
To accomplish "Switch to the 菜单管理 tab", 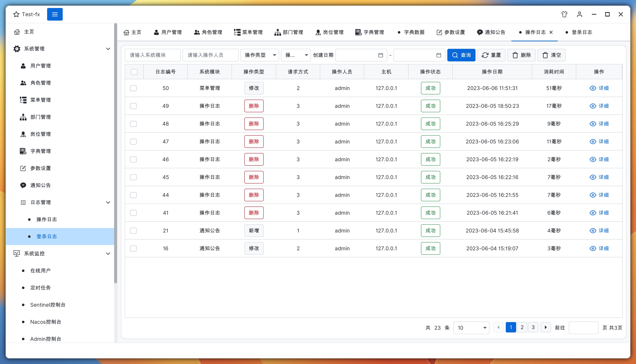I will point(248,32).
